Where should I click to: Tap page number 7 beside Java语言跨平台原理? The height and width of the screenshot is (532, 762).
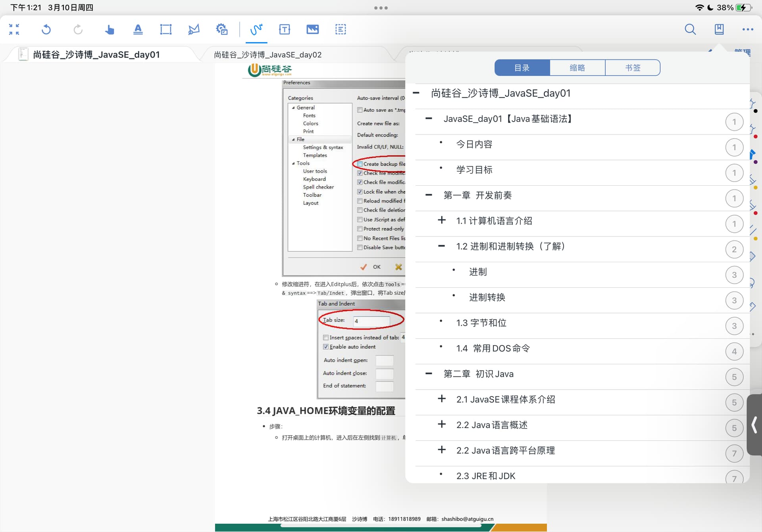(734, 453)
